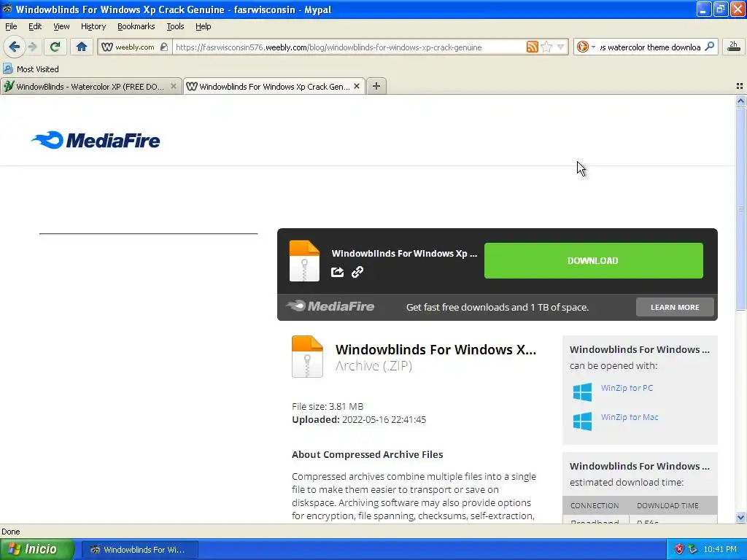Open the View menu
Screen dimensions: 747x560
pyautogui.click(x=61, y=26)
